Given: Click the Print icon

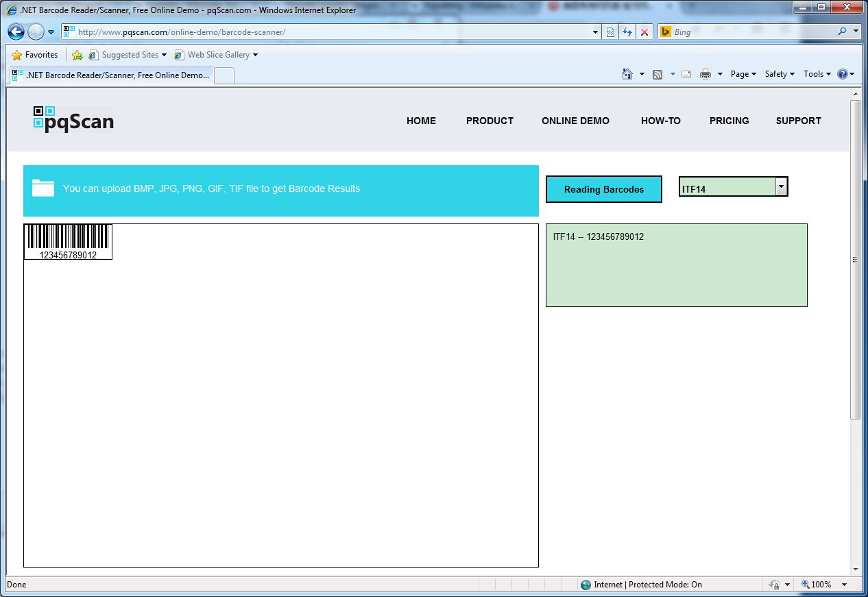Looking at the screenshot, I should pos(706,74).
